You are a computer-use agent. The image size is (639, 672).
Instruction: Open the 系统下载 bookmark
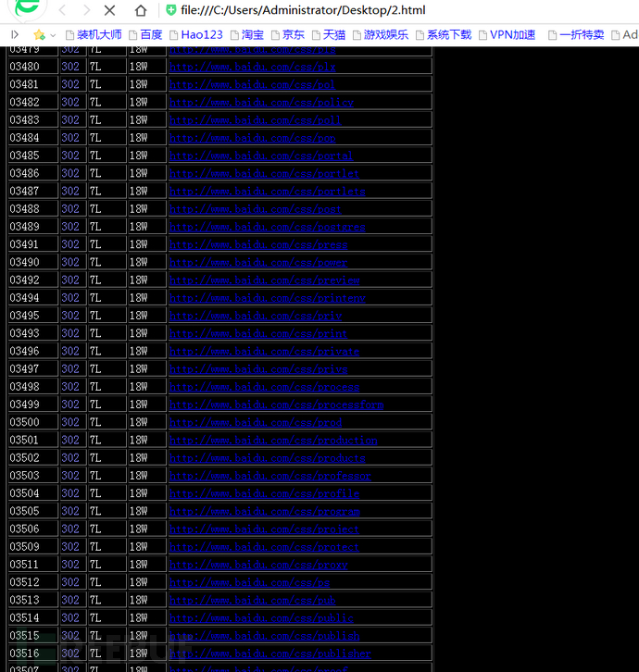click(x=444, y=35)
